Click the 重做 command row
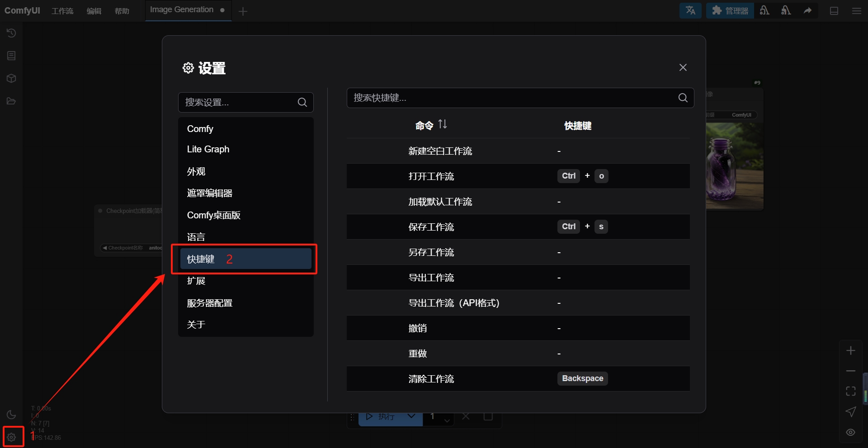The width and height of the screenshot is (868, 448). pos(518,354)
